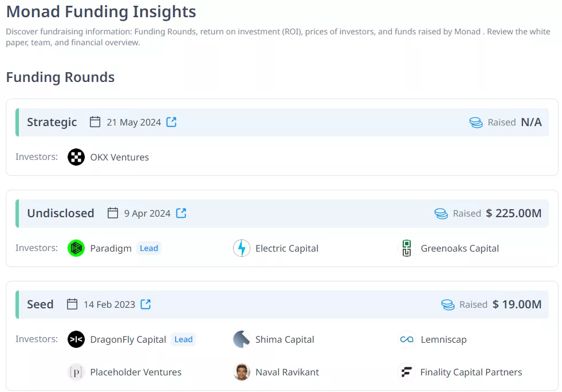
Task: Click the Lemniscap infinity logo
Action: point(407,339)
